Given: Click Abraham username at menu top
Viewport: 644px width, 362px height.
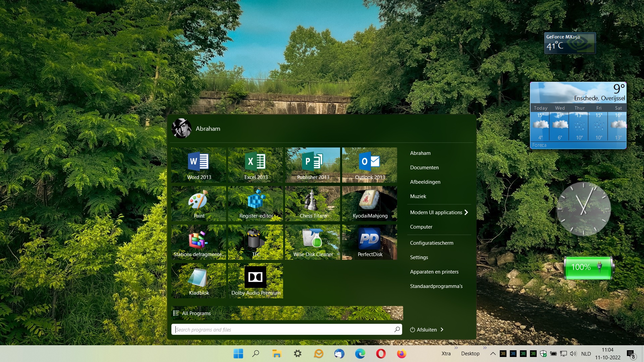Looking at the screenshot, I should (x=208, y=128).
